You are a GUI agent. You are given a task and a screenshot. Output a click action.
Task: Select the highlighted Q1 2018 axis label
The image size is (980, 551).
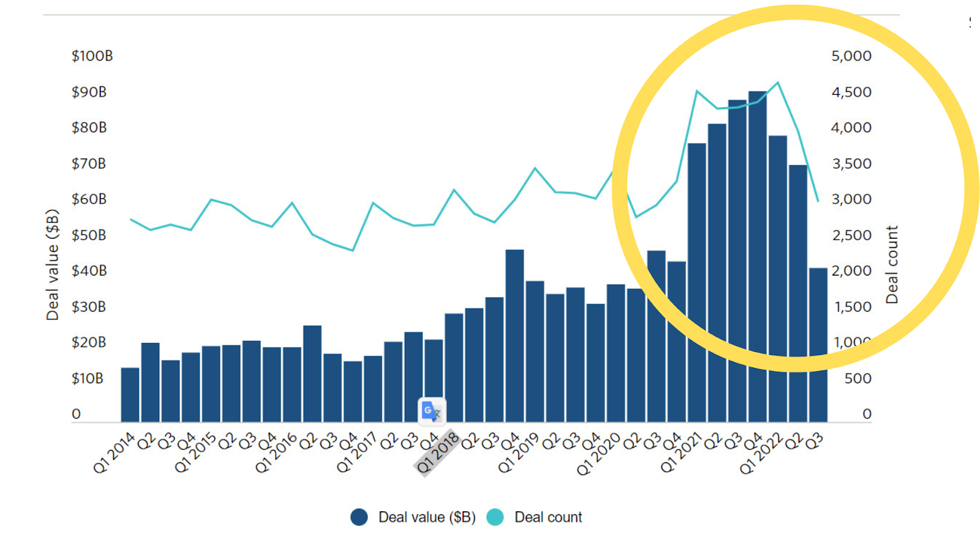point(437,453)
